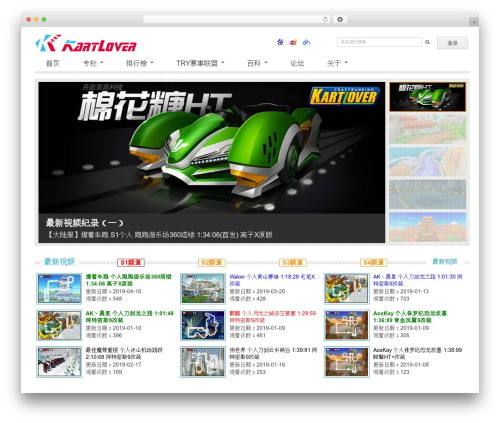Open the AoxKay 1:36:89 video title
Viewport: 500px width, 423px height.
(x=410, y=317)
